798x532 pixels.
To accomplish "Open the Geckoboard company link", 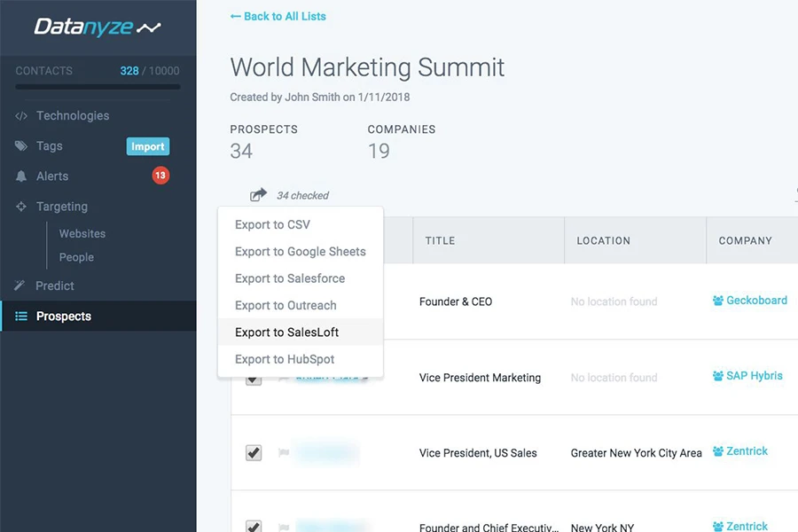I will pyautogui.click(x=756, y=301).
